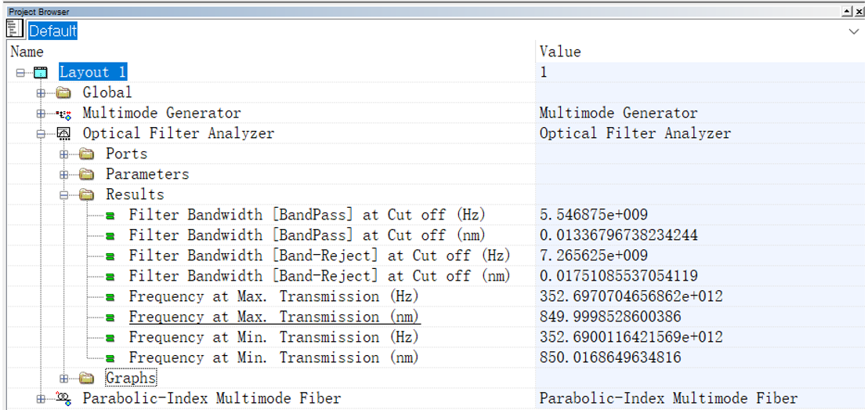Collapse the Results folder node

pos(64,194)
